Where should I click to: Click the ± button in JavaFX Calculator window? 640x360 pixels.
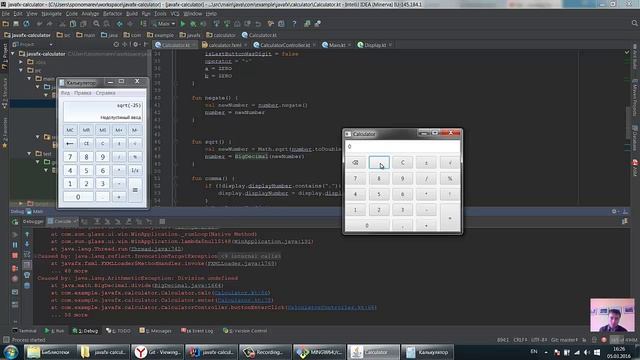(426, 162)
